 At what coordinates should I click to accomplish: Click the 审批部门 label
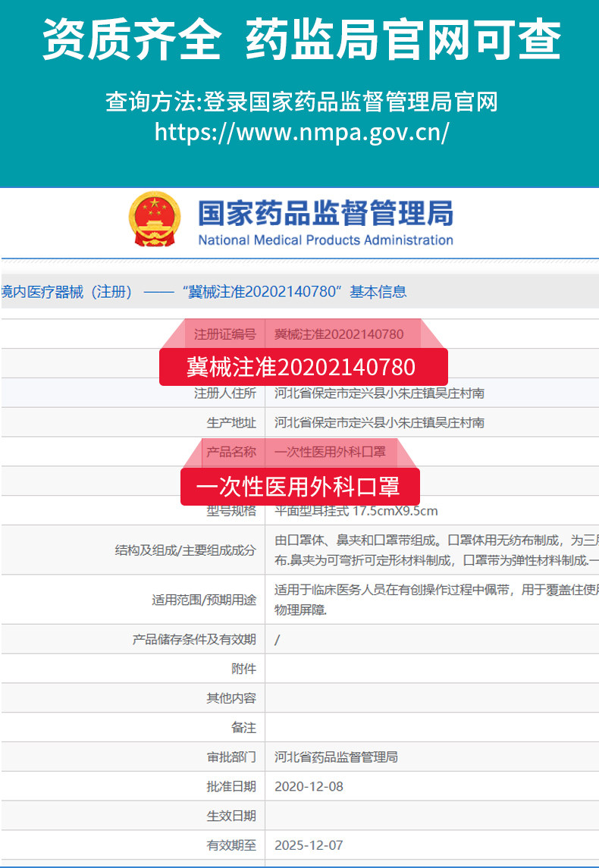231,757
